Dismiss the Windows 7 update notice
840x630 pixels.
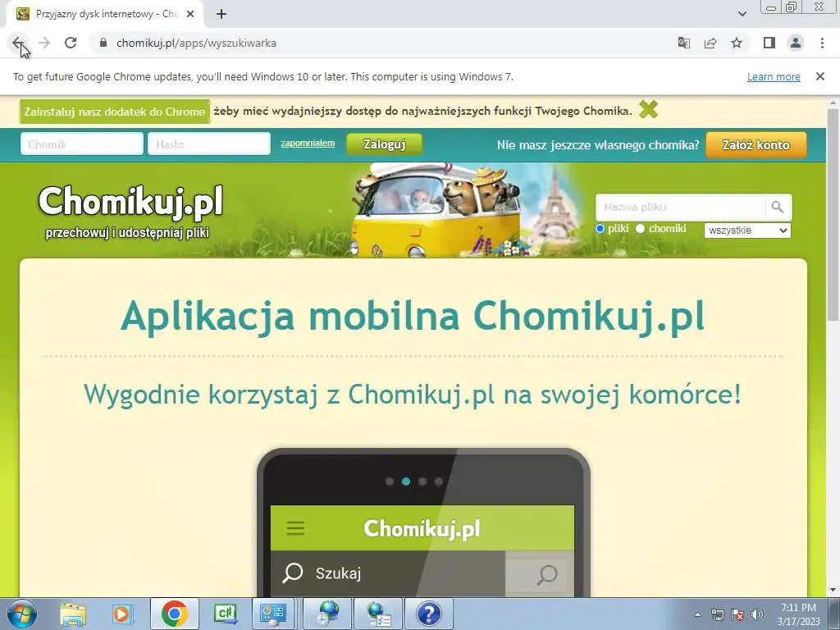pos(820,76)
